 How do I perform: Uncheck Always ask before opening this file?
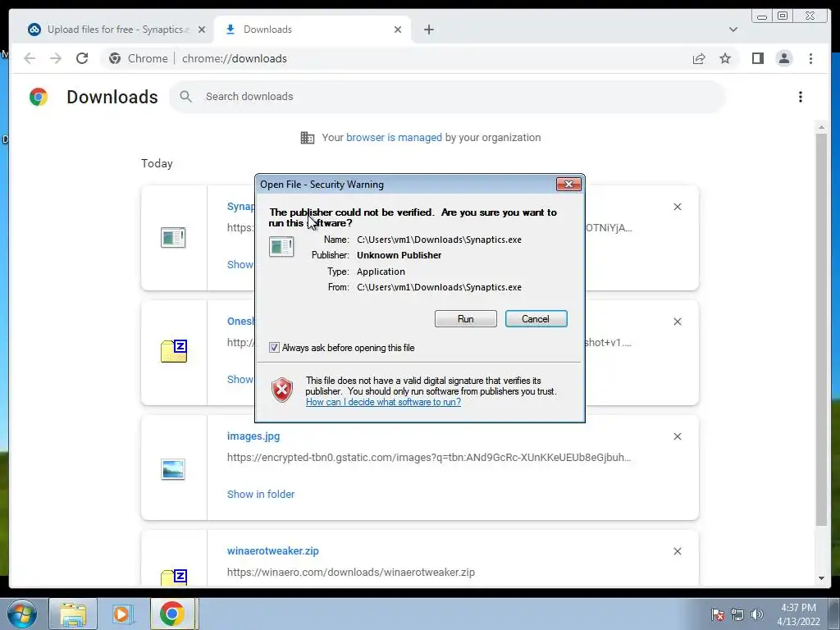[274, 348]
